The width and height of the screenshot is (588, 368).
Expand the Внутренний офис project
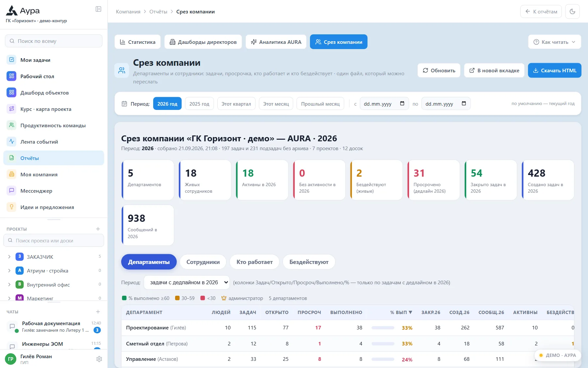tap(9, 285)
